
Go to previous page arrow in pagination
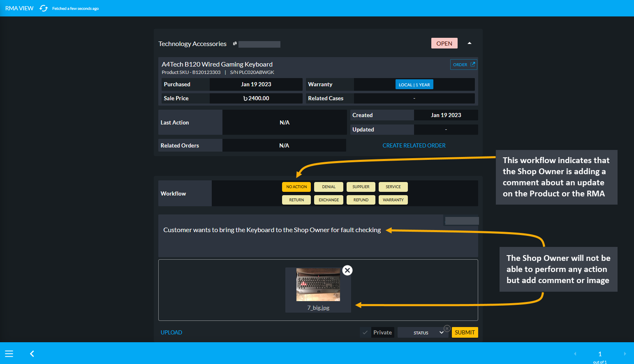pos(575,354)
